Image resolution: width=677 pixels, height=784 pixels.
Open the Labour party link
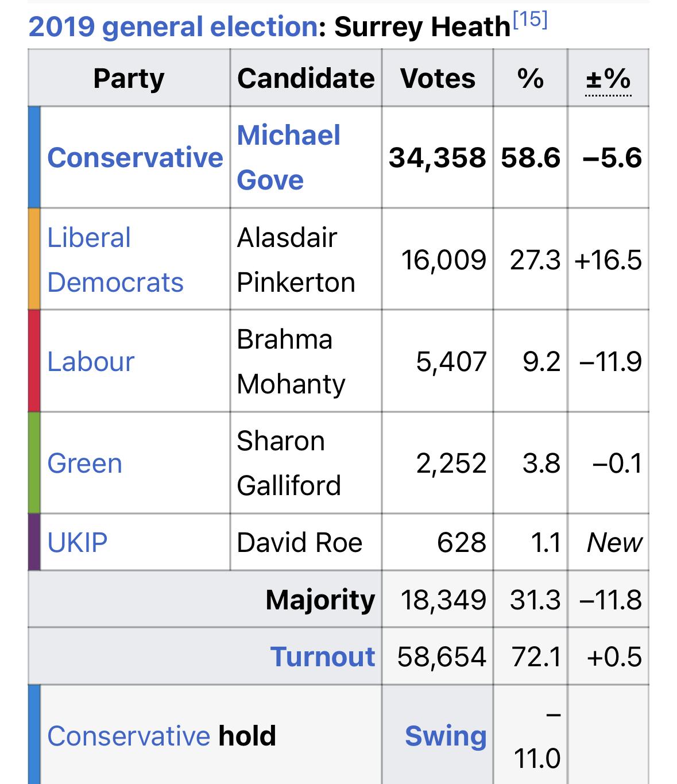click(91, 362)
